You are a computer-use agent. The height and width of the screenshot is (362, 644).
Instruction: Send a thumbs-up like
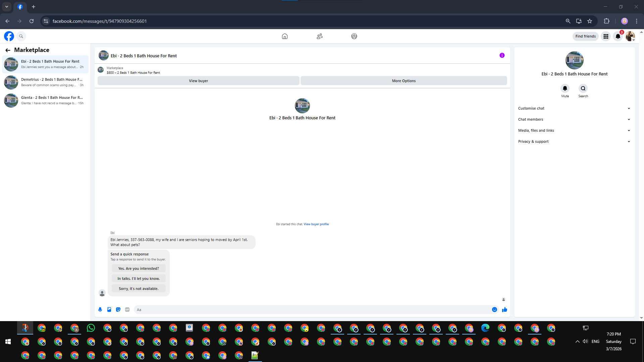(x=504, y=310)
